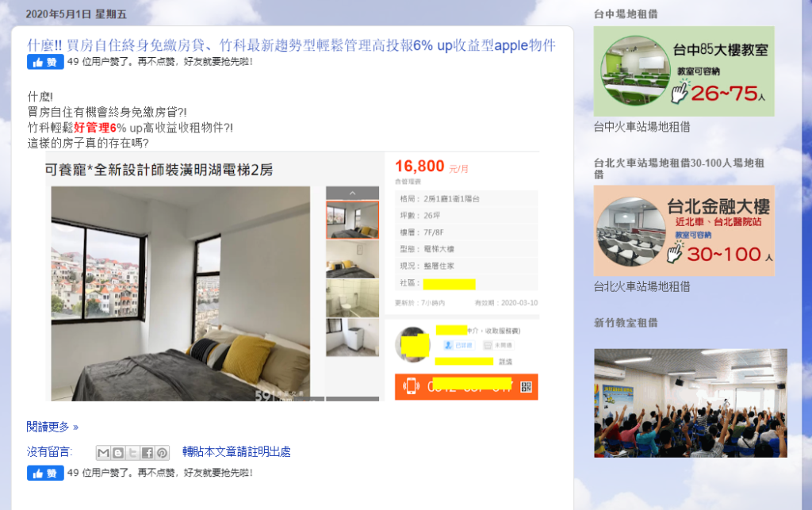Image resolution: width=812 pixels, height=510 pixels.
Task: Click the 台北火車站場地租借 text link
Action: [642, 286]
